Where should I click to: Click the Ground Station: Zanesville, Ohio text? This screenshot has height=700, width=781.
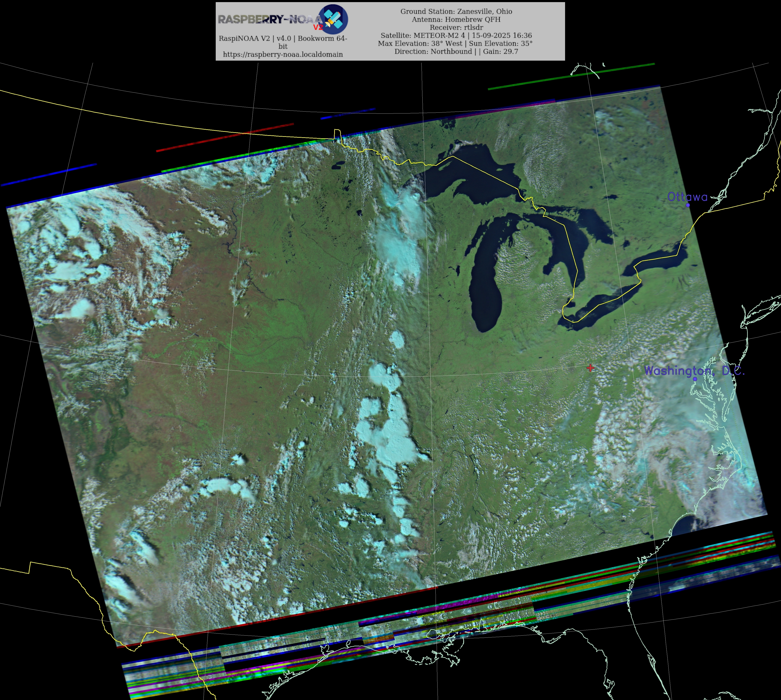coord(456,12)
